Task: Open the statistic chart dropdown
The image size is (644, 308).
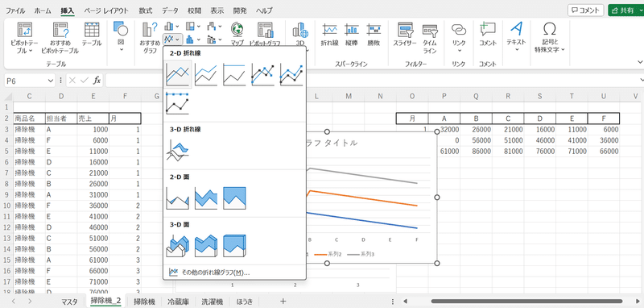Action: [193, 39]
